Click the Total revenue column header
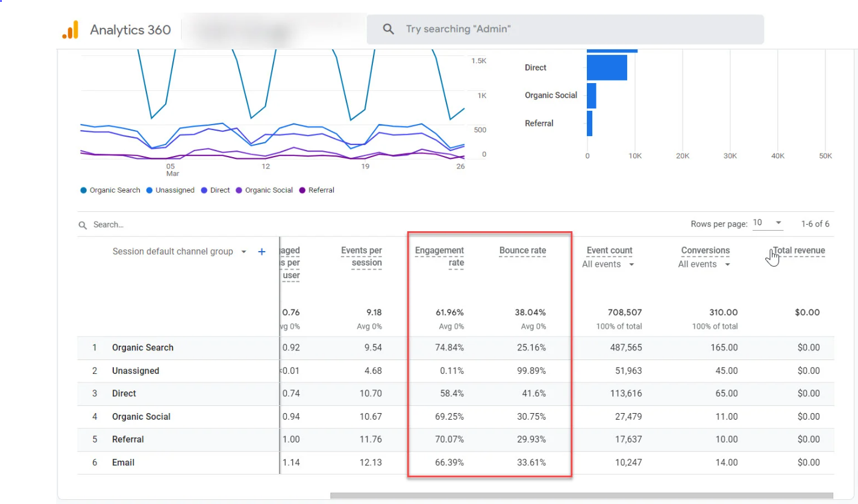Screen dimensions: 858x504 click(x=798, y=250)
